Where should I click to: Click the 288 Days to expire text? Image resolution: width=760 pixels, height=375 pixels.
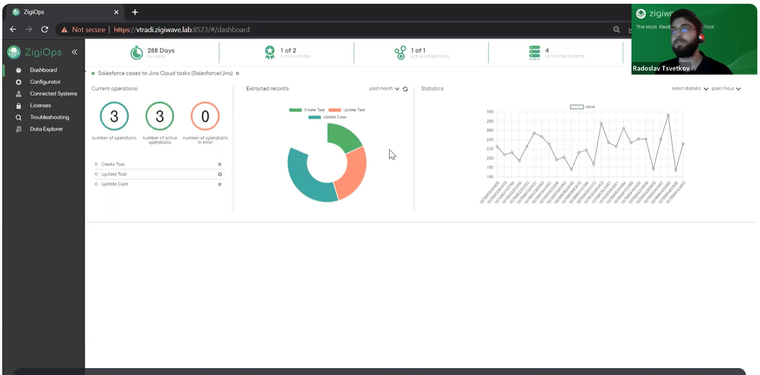(x=161, y=53)
